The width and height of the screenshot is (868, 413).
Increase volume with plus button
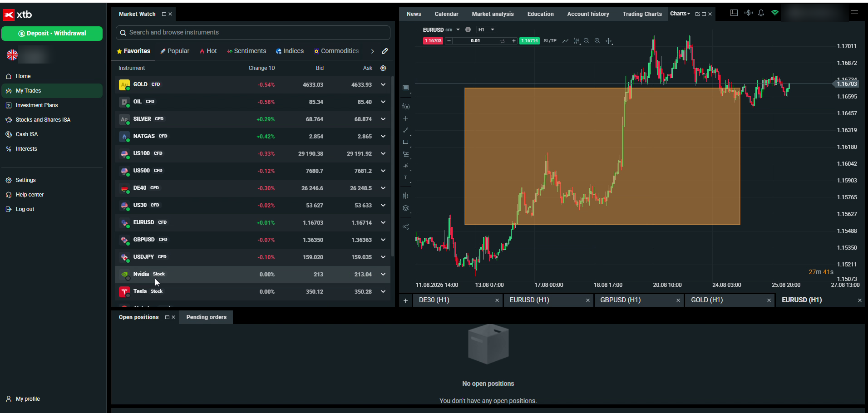[513, 41]
